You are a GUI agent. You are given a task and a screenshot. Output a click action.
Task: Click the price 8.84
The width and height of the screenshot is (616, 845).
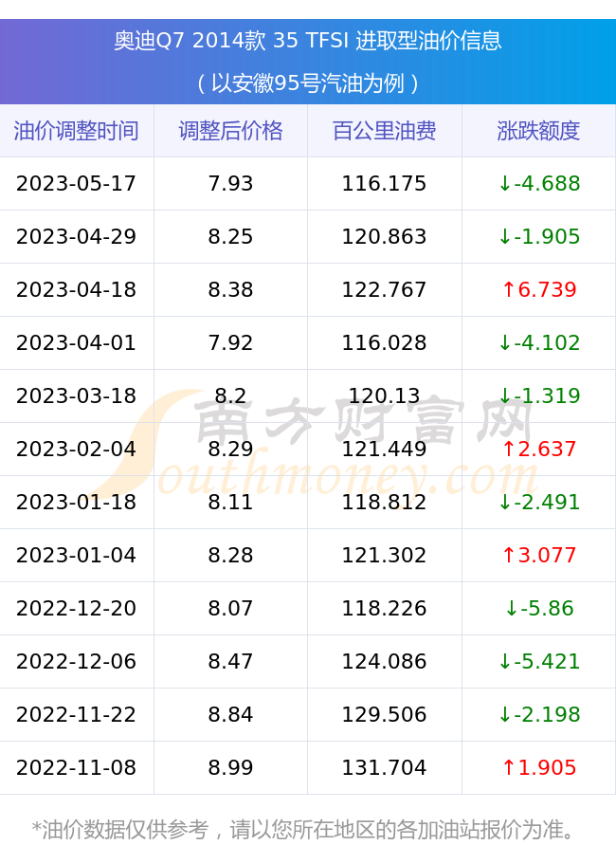tap(230, 714)
